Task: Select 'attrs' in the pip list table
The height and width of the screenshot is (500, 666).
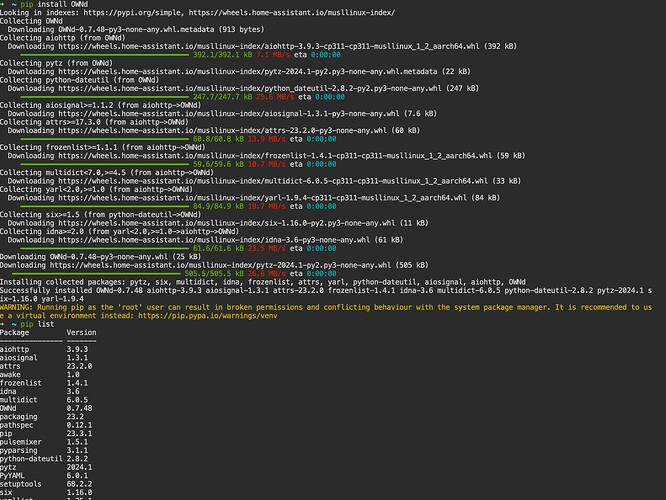Action: tap(10, 366)
